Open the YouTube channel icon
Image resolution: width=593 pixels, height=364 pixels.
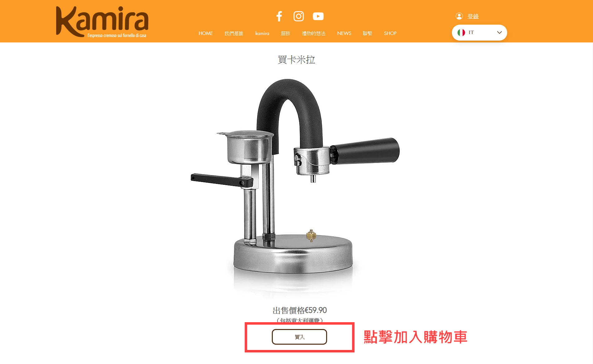click(x=318, y=16)
